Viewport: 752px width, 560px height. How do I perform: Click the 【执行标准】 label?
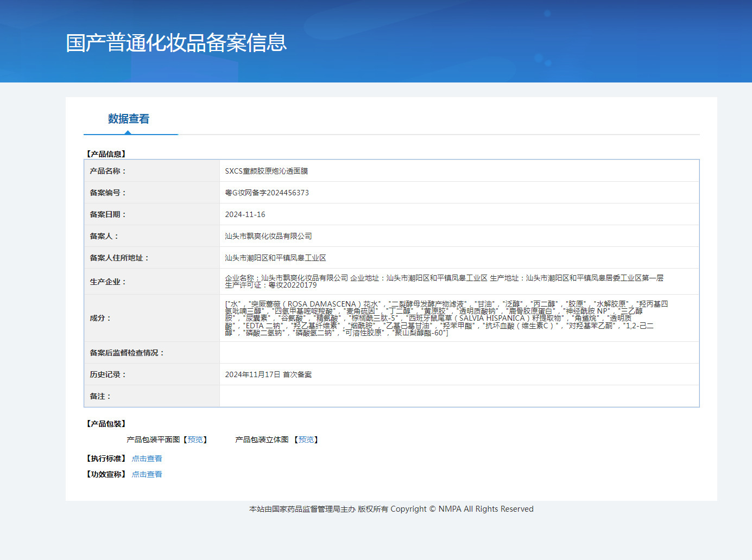106,459
